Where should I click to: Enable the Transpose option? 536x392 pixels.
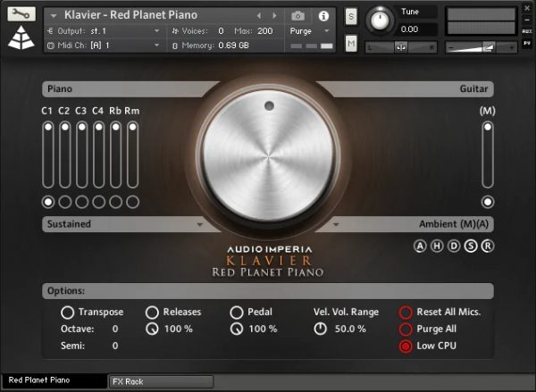point(67,313)
